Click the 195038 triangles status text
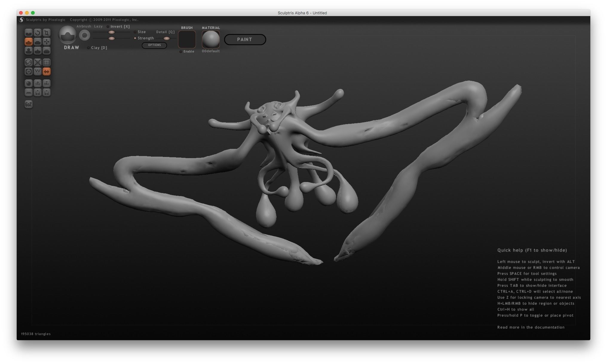 click(36, 334)
